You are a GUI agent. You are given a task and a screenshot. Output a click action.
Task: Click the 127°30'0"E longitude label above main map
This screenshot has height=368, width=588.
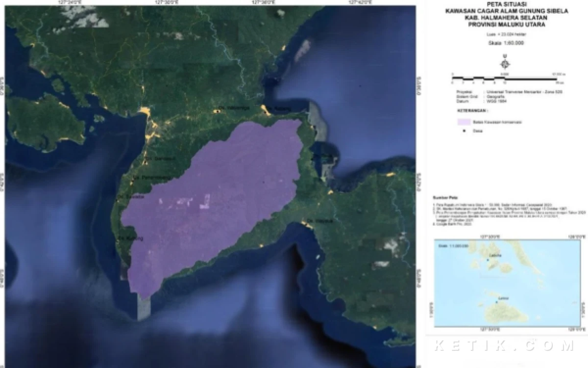point(166,2)
